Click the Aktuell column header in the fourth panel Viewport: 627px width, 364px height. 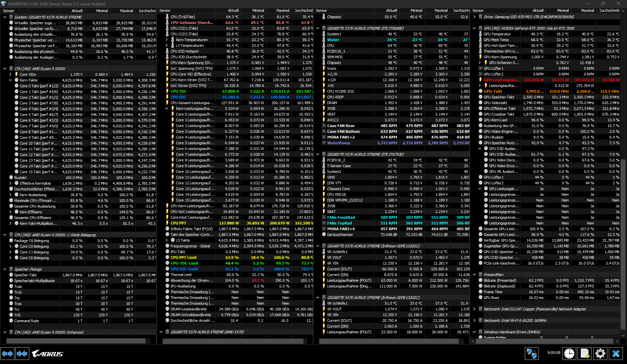pos(534,11)
